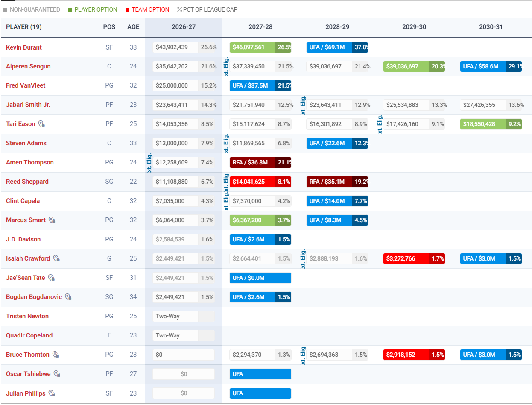Click the 26.6% cap percentage for Durant
Image resolution: width=532 pixels, height=405 pixels.
tap(209, 47)
